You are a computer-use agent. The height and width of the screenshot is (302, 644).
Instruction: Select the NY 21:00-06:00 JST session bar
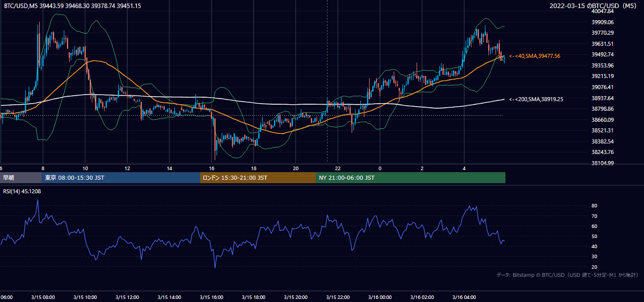(411, 178)
